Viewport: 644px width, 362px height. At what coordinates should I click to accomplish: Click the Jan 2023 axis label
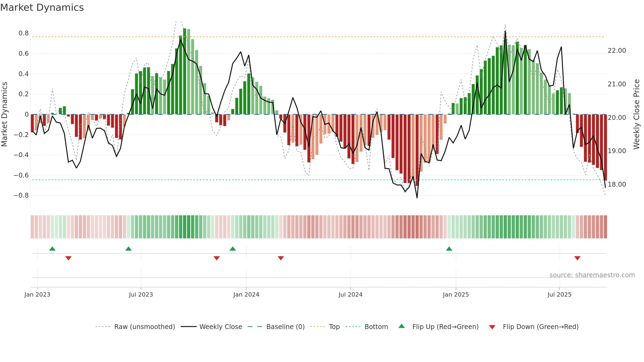37,294
